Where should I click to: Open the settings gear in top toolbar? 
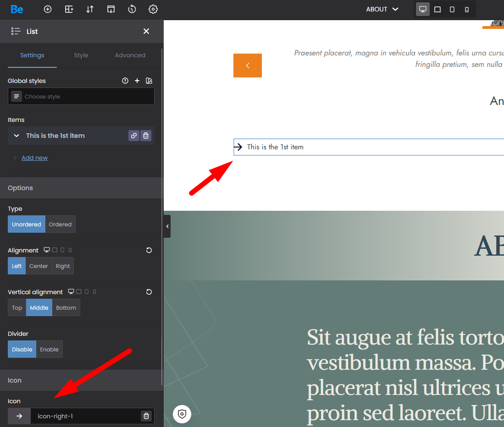(153, 9)
